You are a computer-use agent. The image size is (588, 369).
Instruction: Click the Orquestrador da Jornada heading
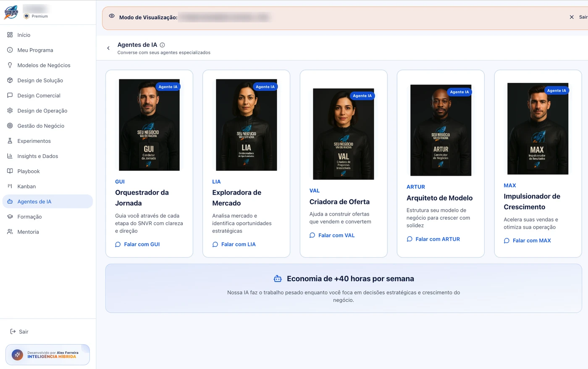click(x=142, y=198)
